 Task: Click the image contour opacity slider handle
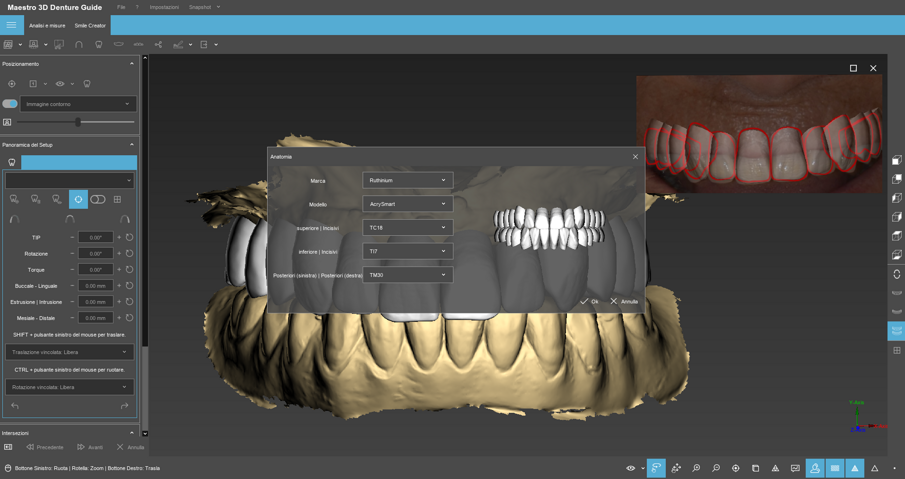78,122
